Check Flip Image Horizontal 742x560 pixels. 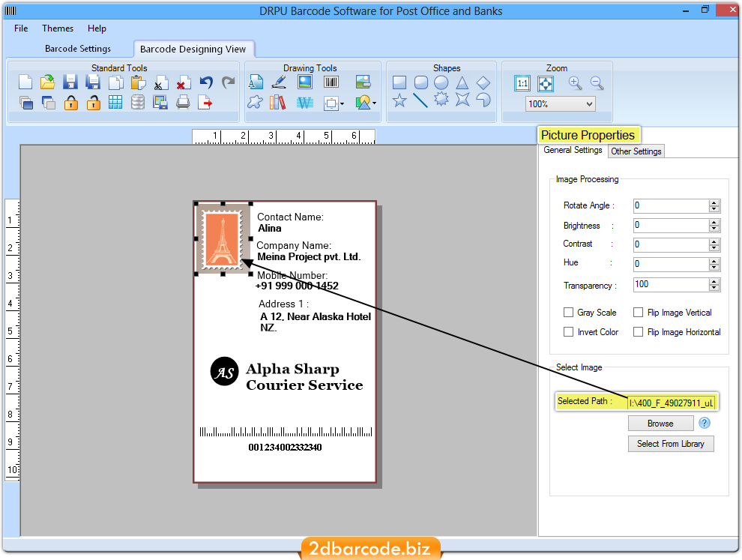[x=639, y=332]
